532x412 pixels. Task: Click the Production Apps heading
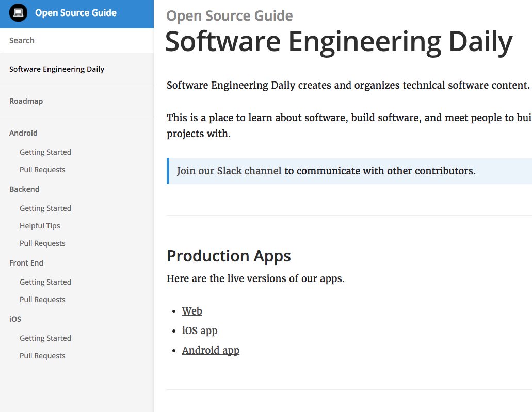[x=229, y=256]
